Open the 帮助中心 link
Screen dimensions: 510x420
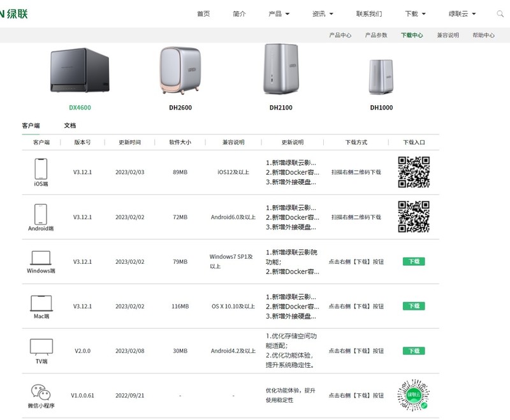(x=485, y=35)
